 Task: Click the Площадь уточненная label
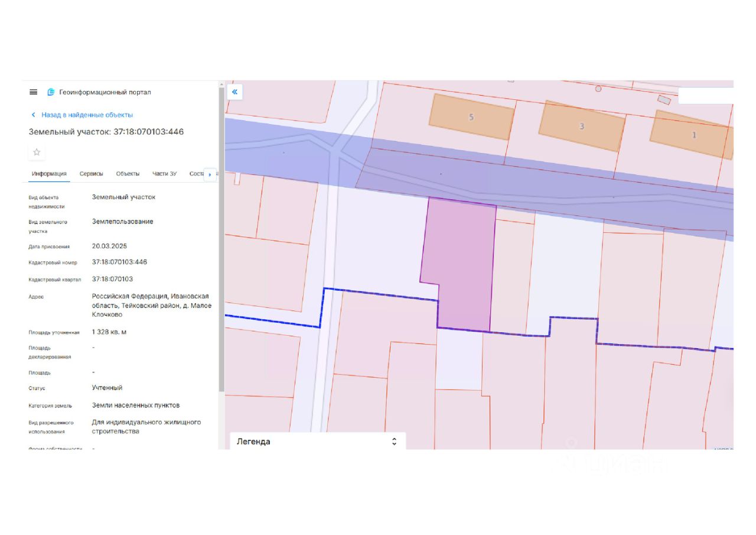pos(54,333)
